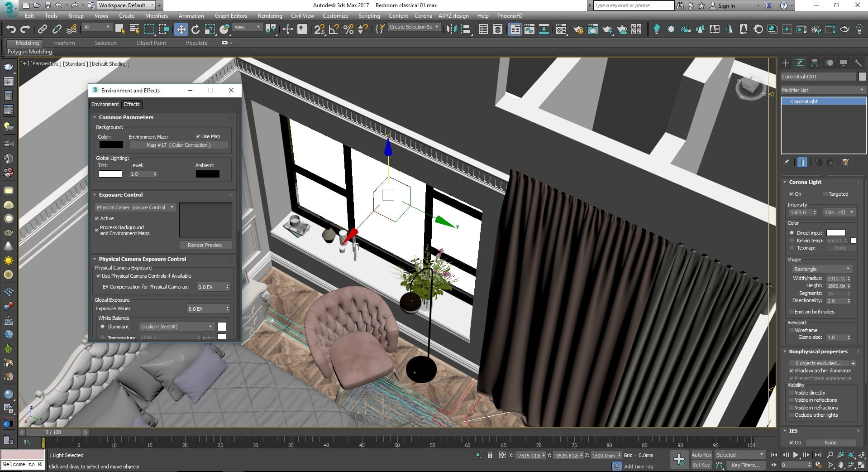
Task: Click the Add Time Tag field
Action: click(x=639, y=466)
